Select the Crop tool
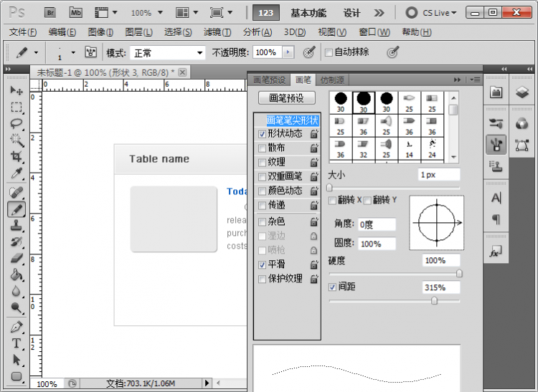This screenshot has height=392, width=538. [16, 156]
